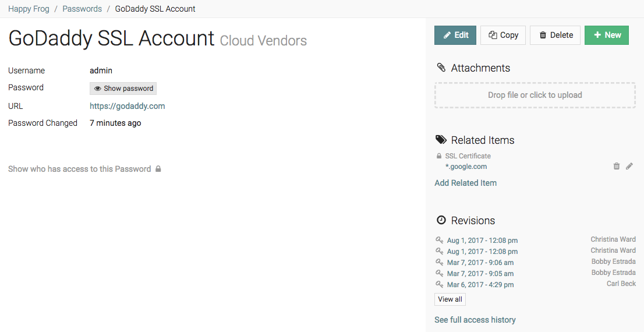Edit the *.google.com related item pencil icon
The image size is (644, 332).
[x=629, y=167]
